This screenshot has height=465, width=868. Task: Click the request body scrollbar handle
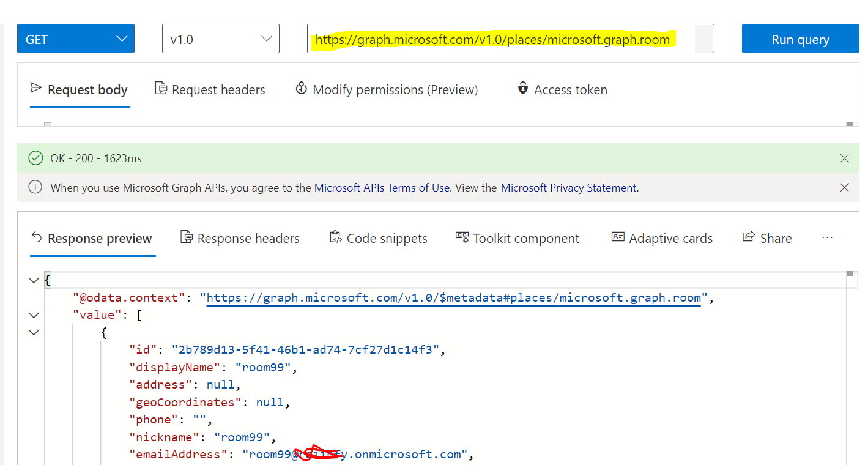849,124
